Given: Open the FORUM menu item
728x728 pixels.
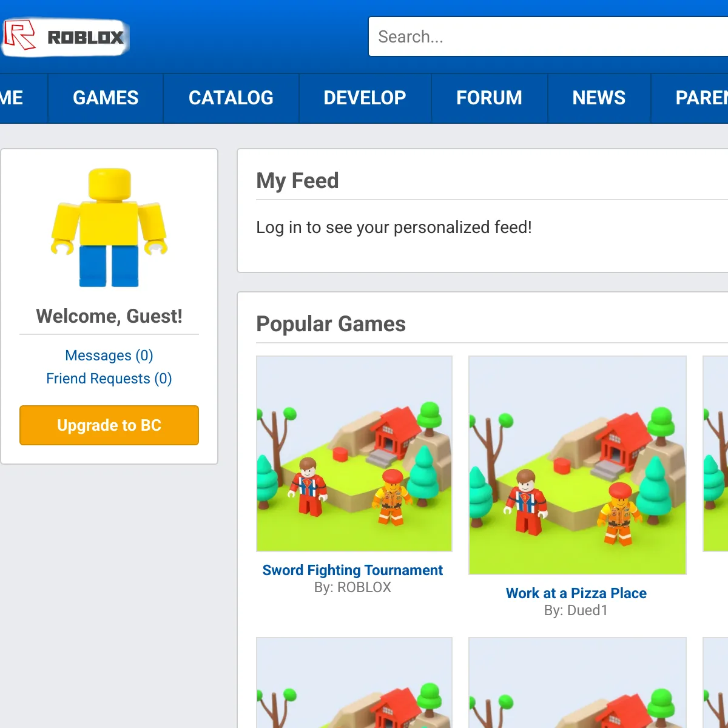Looking at the screenshot, I should click(489, 98).
